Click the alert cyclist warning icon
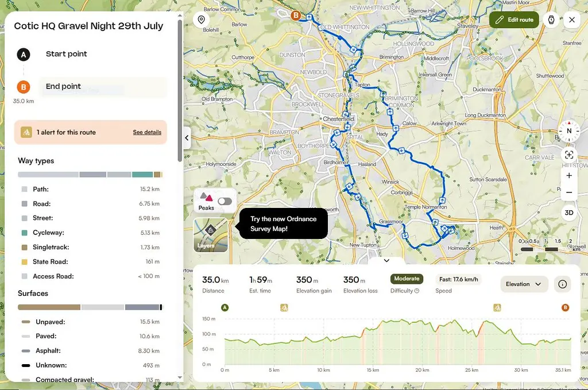This screenshot has width=588, height=390. 26,132
